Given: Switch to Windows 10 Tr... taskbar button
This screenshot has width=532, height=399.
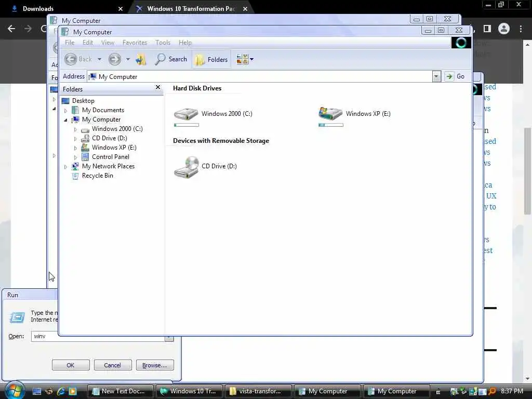Looking at the screenshot, I should coord(190,391).
